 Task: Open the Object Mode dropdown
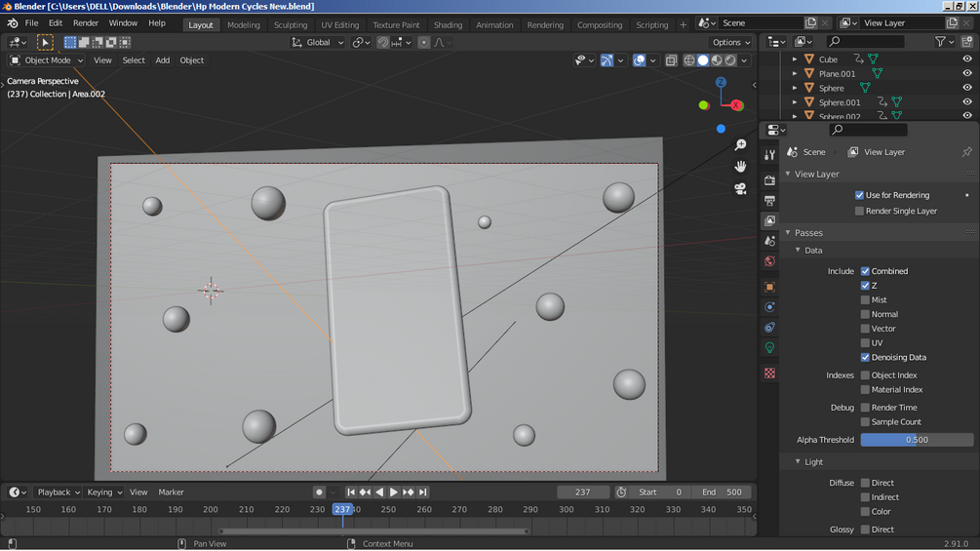click(x=47, y=60)
